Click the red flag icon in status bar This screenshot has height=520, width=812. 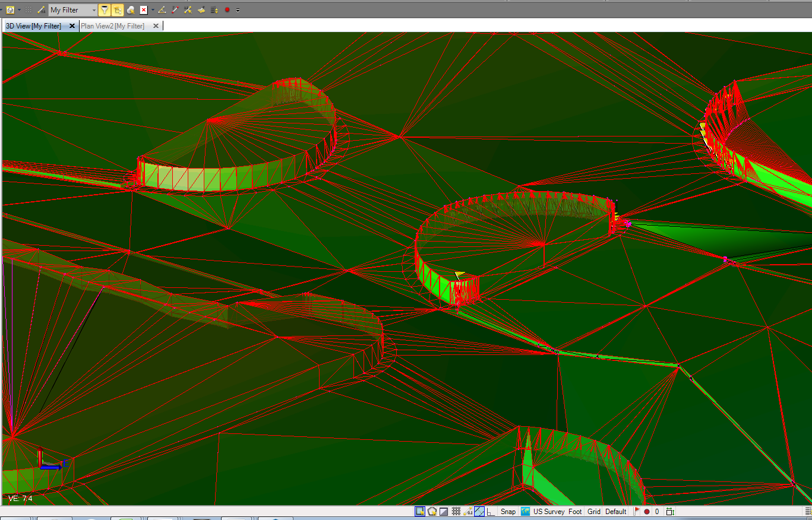coord(637,511)
